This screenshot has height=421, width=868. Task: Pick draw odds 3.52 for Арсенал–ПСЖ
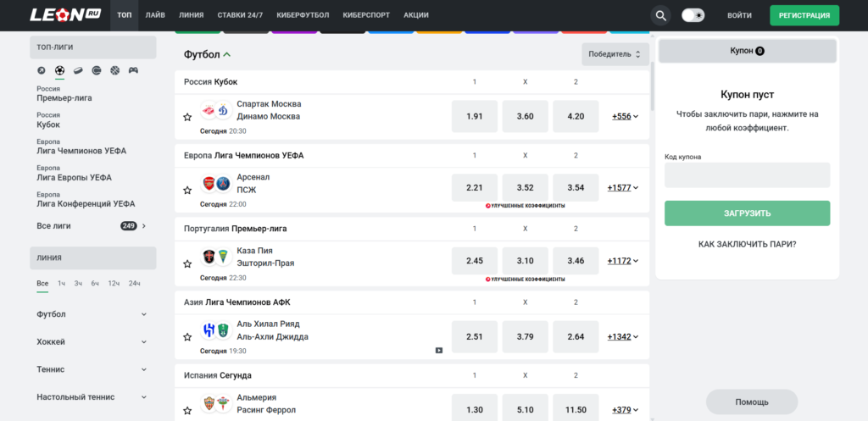526,187
